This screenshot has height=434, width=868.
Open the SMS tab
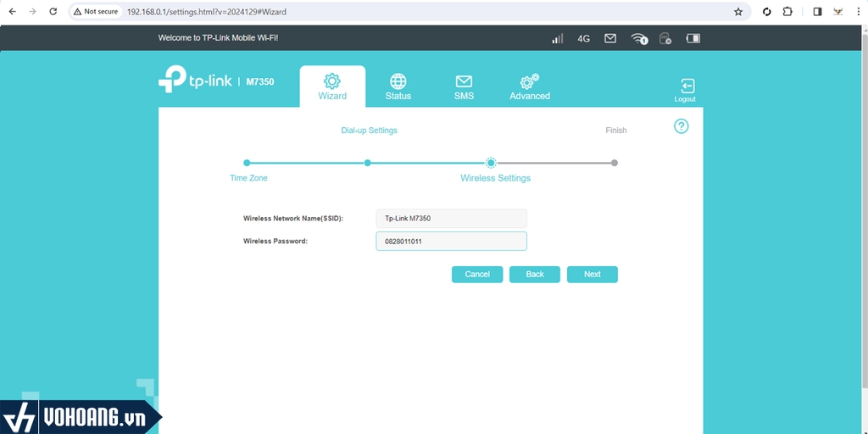pyautogui.click(x=464, y=87)
